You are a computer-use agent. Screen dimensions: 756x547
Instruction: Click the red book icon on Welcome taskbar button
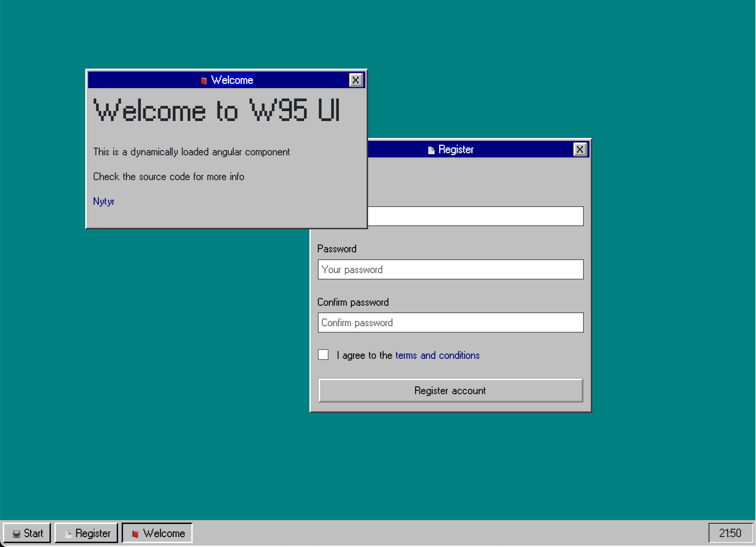[135, 534]
